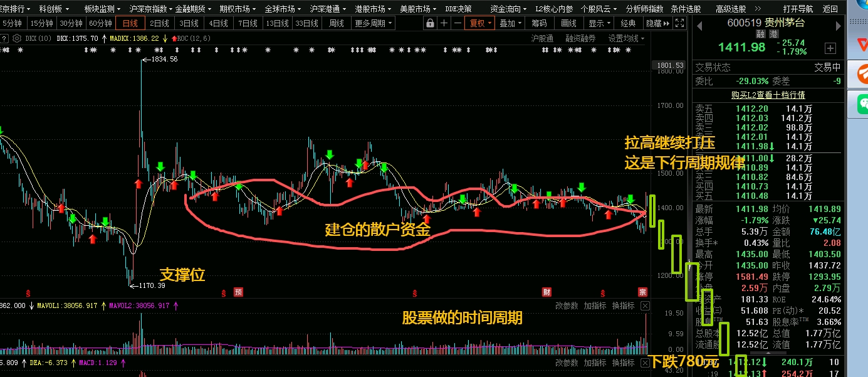
Task: Open orange app icon in side dock
Action: tap(862, 73)
